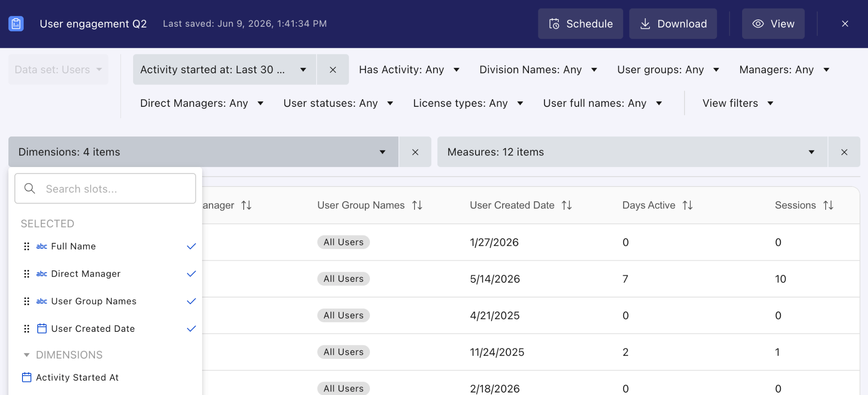The image size is (868, 395).
Task: Collapse the DIMENSIONS section triangle
Action: pyautogui.click(x=27, y=355)
